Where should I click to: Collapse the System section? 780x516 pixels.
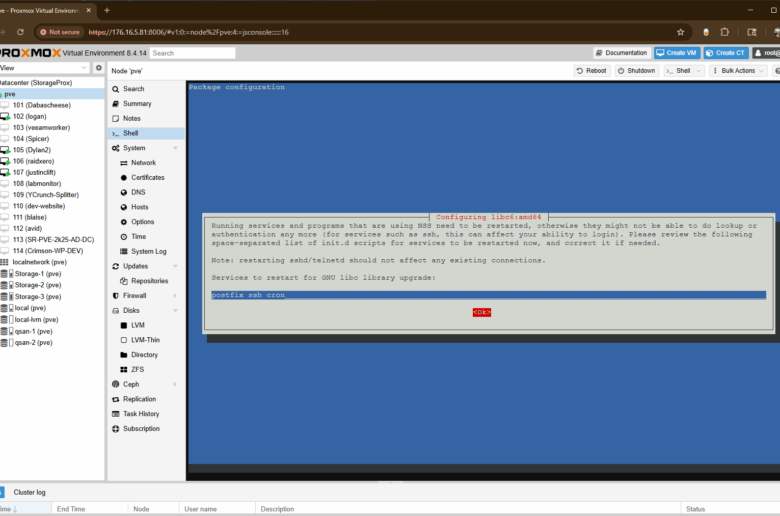click(x=175, y=148)
